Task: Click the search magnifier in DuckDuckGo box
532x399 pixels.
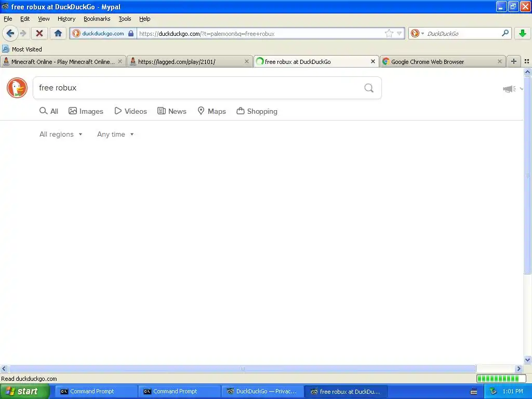Action: (369, 88)
